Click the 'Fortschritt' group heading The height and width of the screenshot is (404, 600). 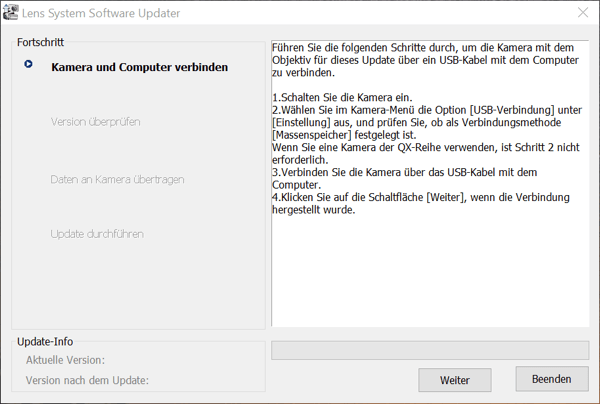(x=41, y=43)
